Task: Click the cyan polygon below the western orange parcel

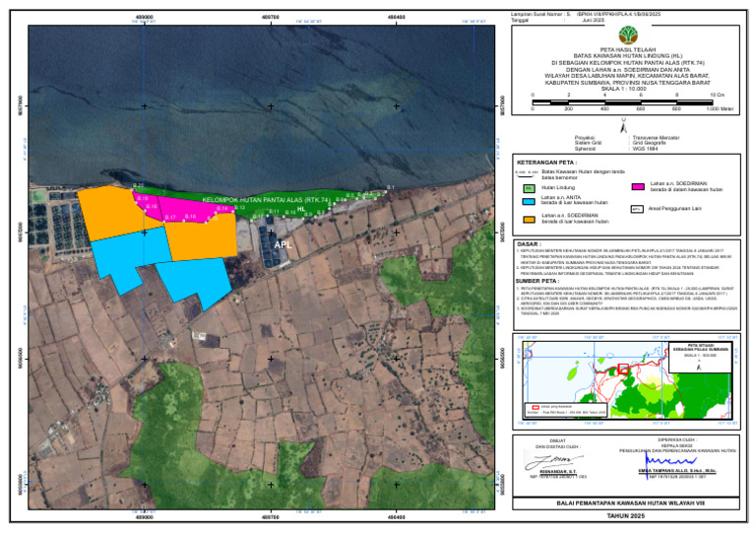Action: pyautogui.click(x=128, y=256)
